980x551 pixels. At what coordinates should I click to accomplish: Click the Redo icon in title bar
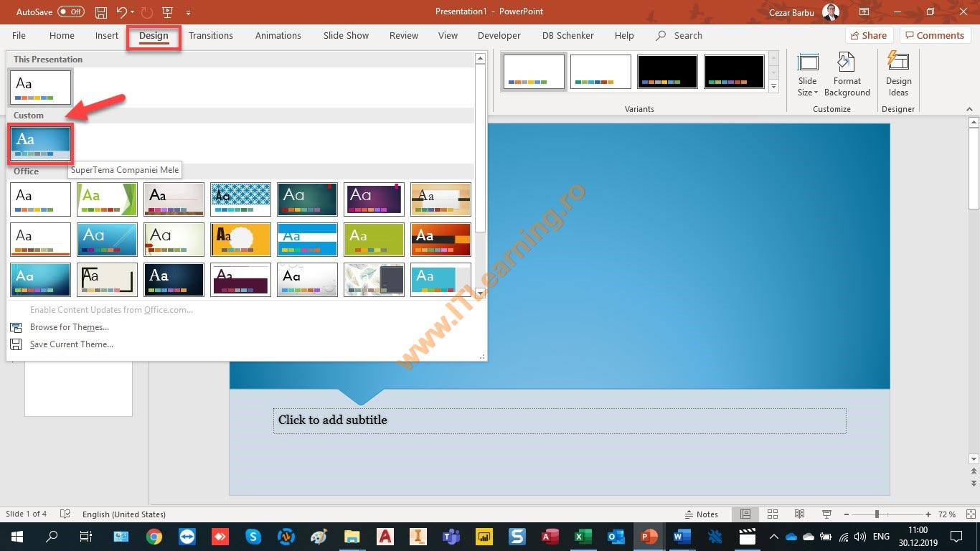147,11
